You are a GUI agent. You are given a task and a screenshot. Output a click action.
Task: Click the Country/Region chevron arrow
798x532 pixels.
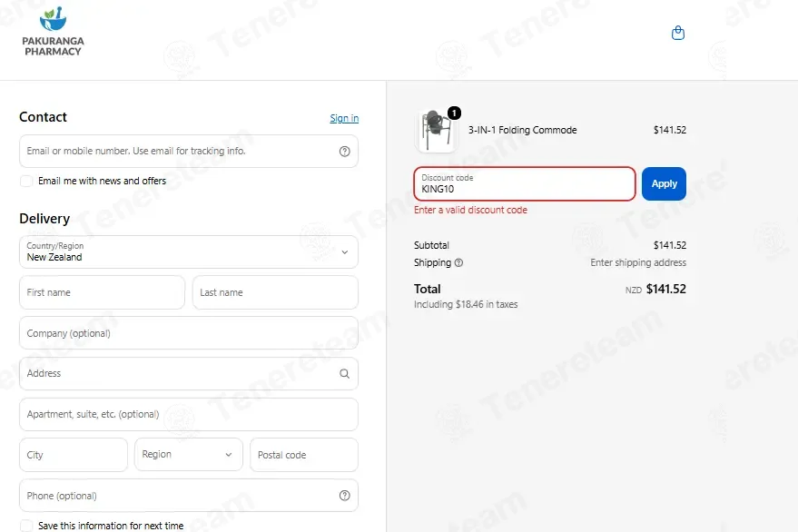tap(345, 252)
